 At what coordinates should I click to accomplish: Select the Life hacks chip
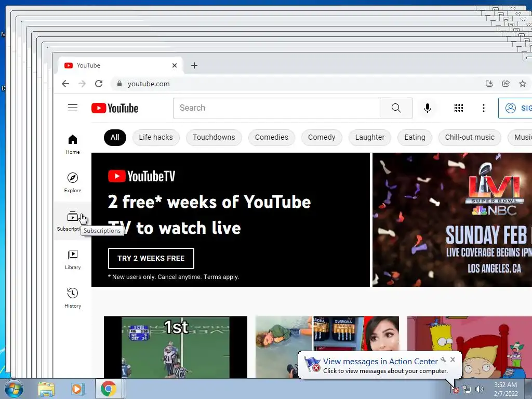click(x=156, y=137)
